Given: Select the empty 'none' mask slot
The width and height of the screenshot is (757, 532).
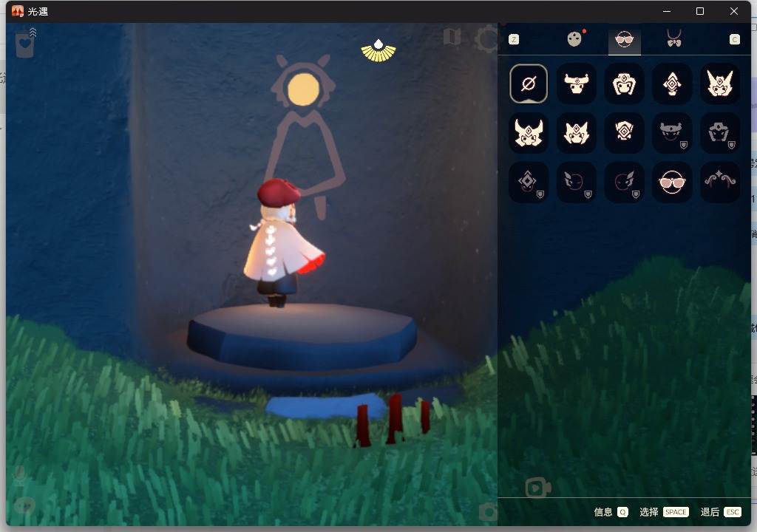Looking at the screenshot, I should pos(528,83).
